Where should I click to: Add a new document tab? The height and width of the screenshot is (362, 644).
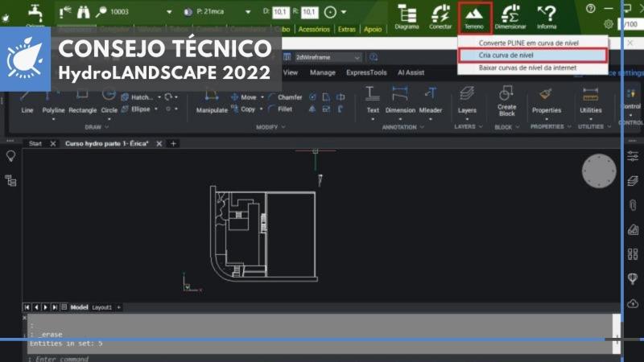tap(173, 144)
